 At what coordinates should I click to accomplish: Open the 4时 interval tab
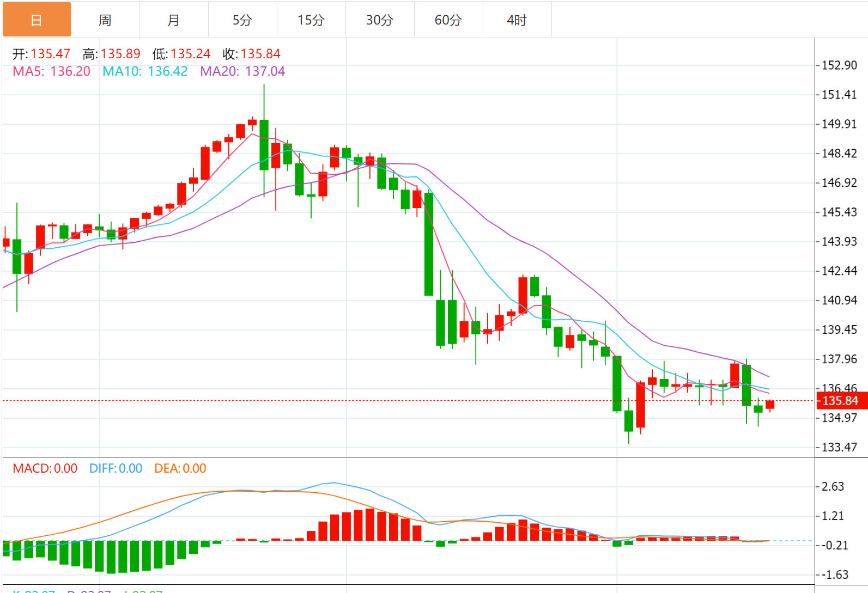coord(517,20)
